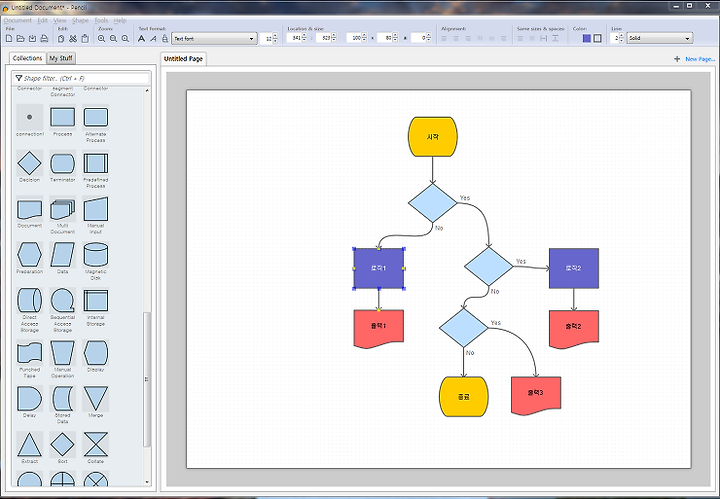Select the Process shape in collection
This screenshot has height=499, width=720.
(x=62, y=118)
